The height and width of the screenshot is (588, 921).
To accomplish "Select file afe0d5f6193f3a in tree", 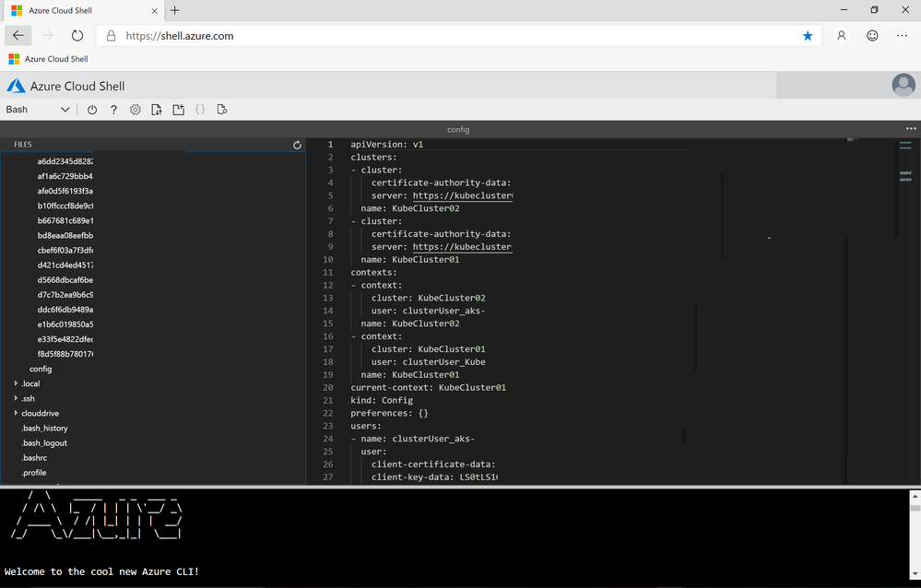I will (65, 191).
